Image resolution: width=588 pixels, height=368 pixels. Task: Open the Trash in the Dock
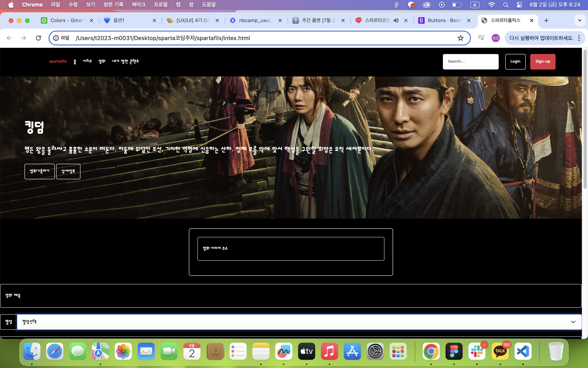pos(556,351)
